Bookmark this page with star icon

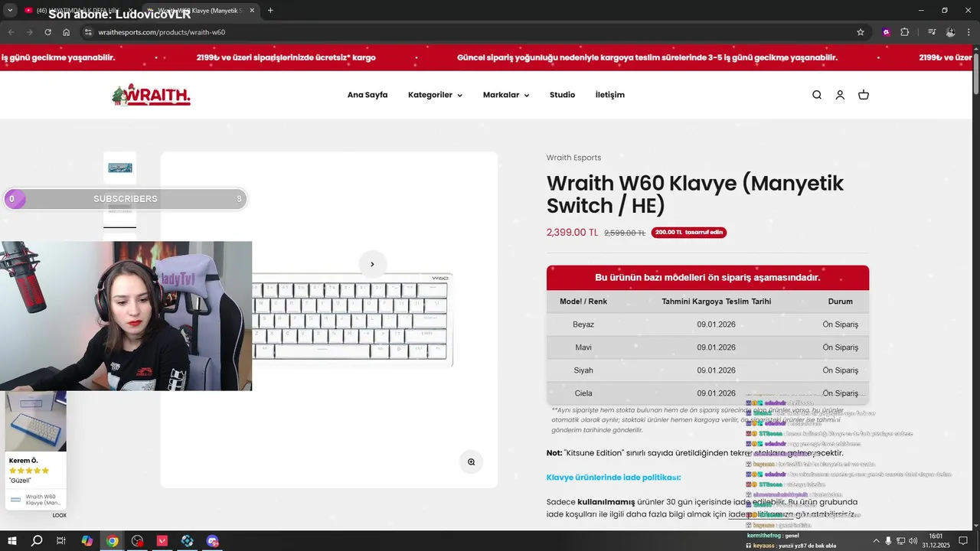tap(861, 32)
